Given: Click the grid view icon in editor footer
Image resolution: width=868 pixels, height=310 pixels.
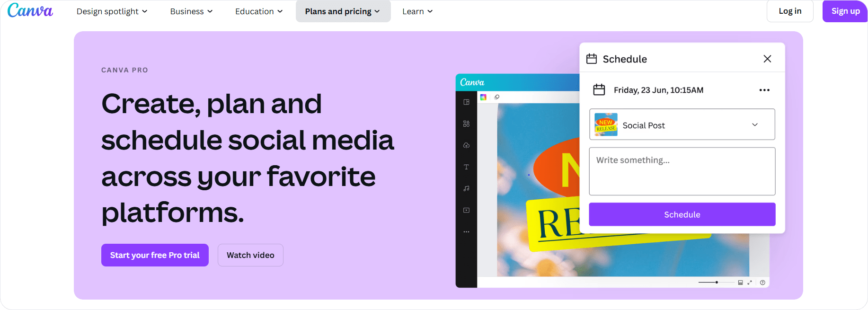Looking at the screenshot, I should (x=740, y=283).
